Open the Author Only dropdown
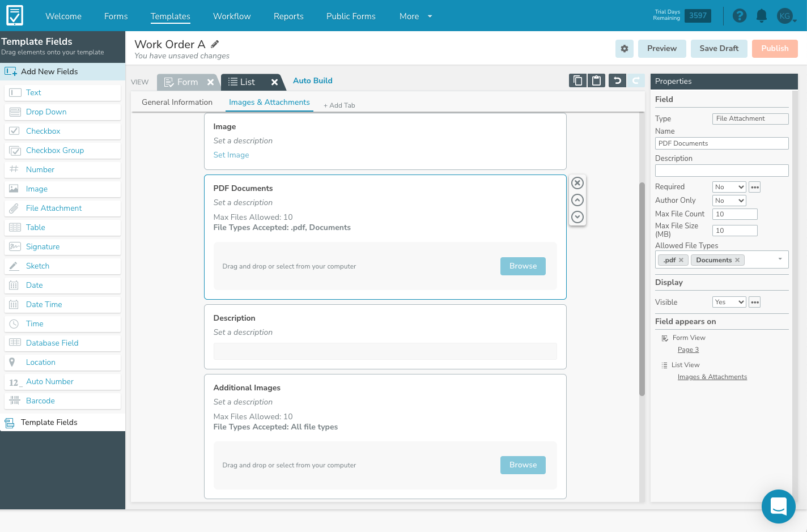The image size is (807, 532). point(729,201)
